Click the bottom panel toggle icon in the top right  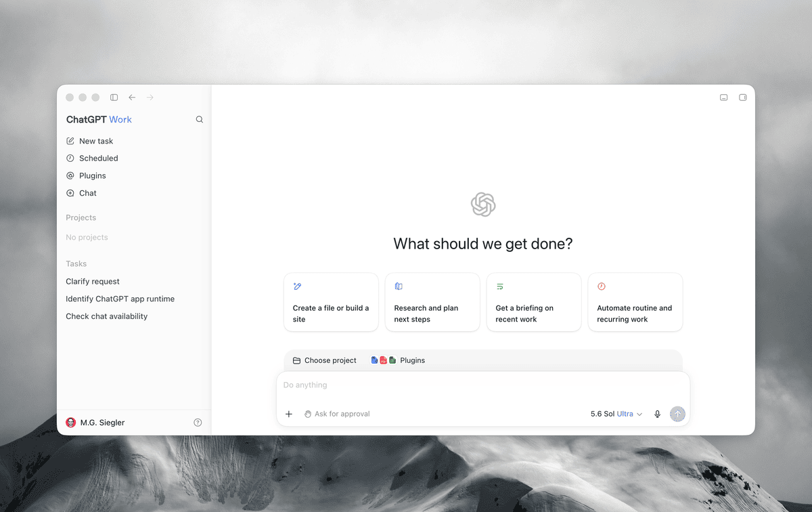[x=724, y=98]
